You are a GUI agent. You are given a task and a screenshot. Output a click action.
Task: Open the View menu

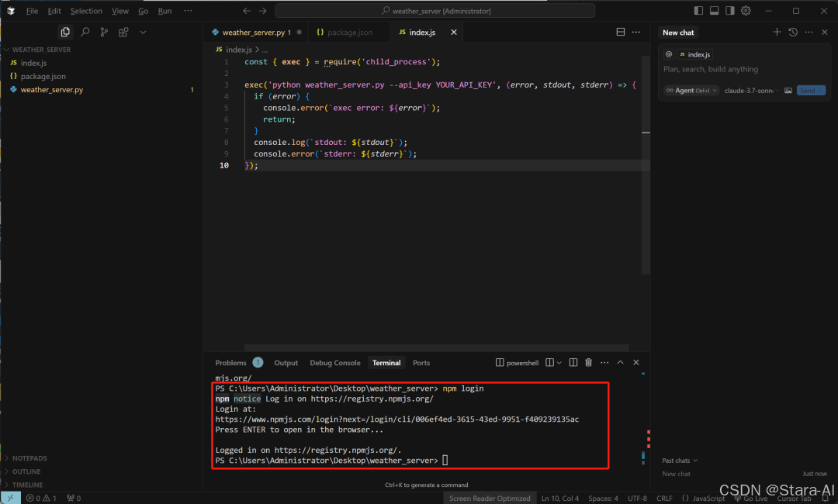click(x=120, y=11)
